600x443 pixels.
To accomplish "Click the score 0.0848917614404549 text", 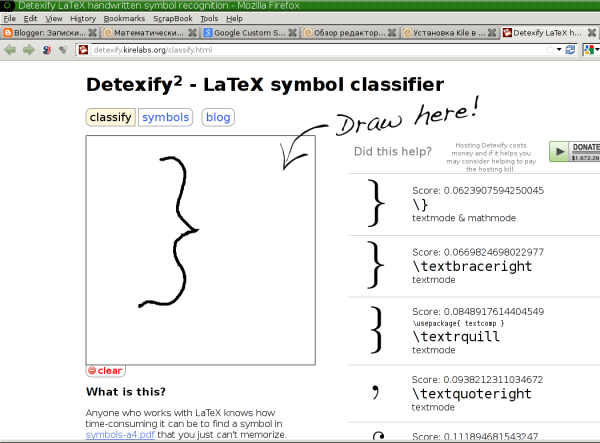I will (x=478, y=311).
